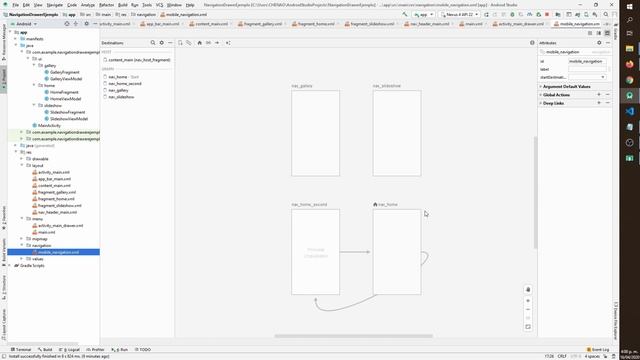Click the Zoom to Fit icon on canvas
640x360 pixels.
click(528, 327)
